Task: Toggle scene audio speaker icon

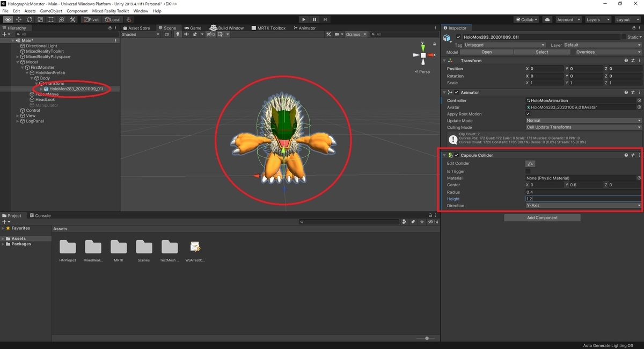Action: coord(187,34)
